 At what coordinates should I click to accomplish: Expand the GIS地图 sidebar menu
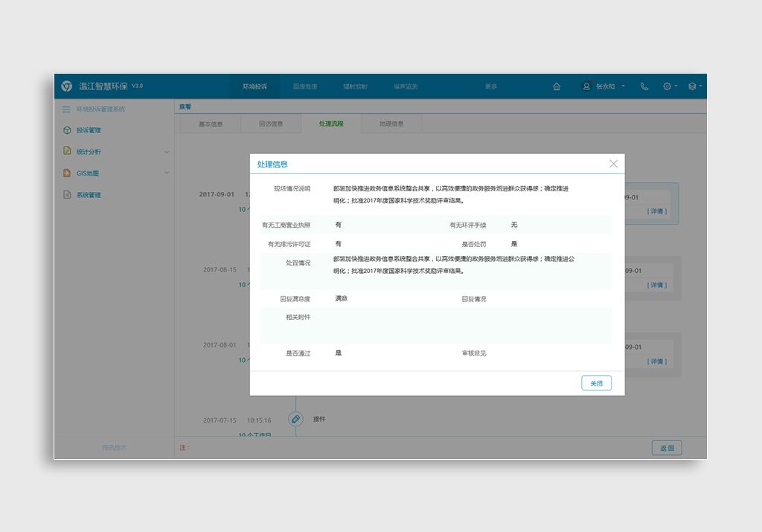pyautogui.click(x=167, y=173)
